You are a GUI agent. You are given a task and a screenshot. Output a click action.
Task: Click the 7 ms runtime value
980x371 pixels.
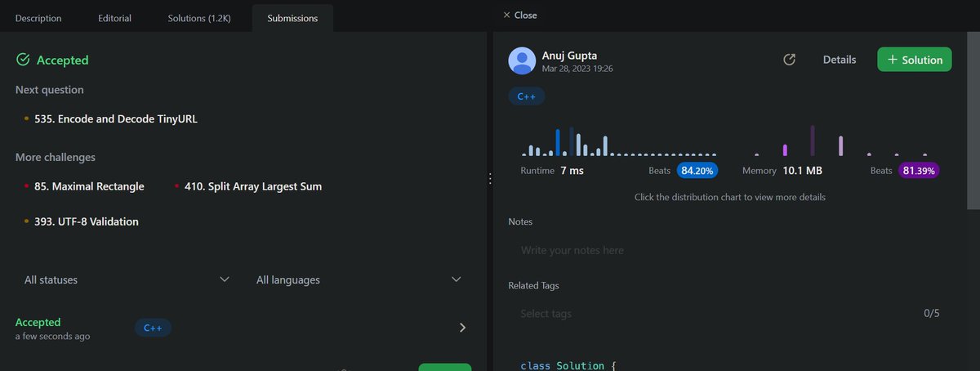coord(572,171)
